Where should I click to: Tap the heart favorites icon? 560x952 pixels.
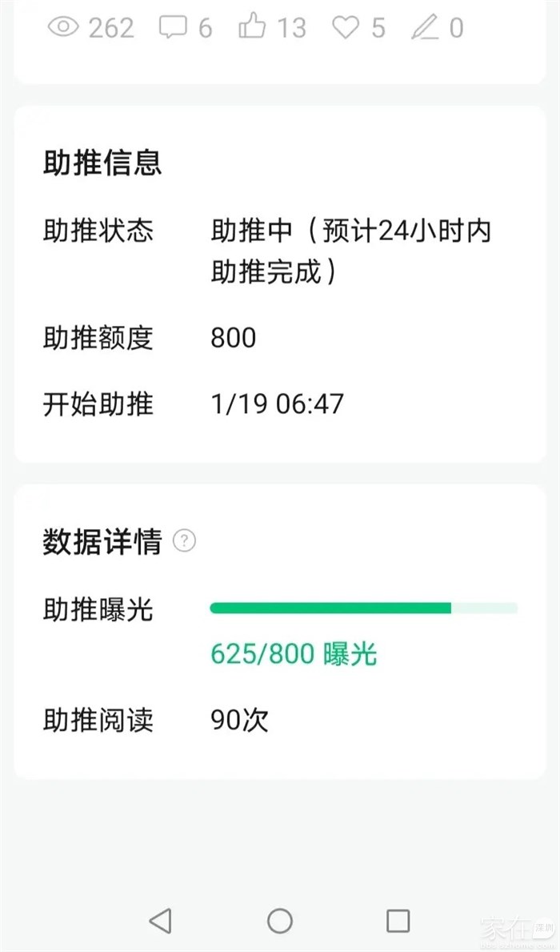pyautogui.click(x=346, y=28)
